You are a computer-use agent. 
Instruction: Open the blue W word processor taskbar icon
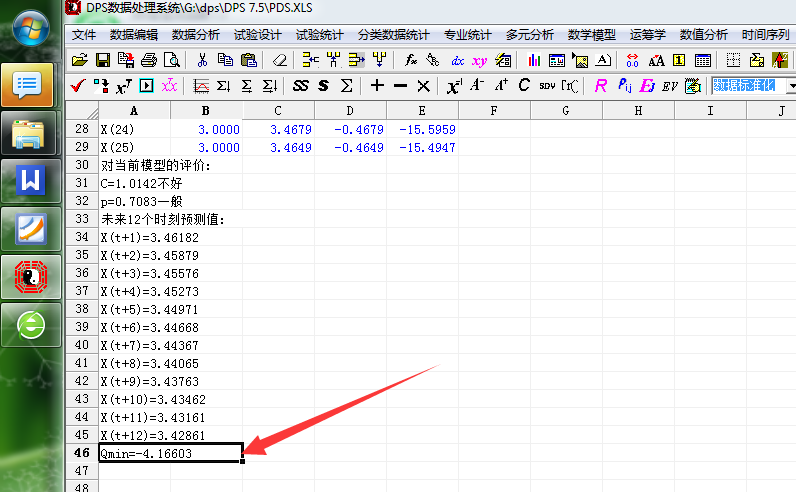[30, 181]
